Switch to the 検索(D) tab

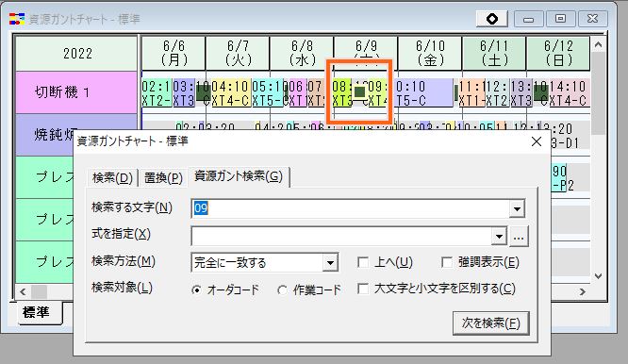(112, 178)
